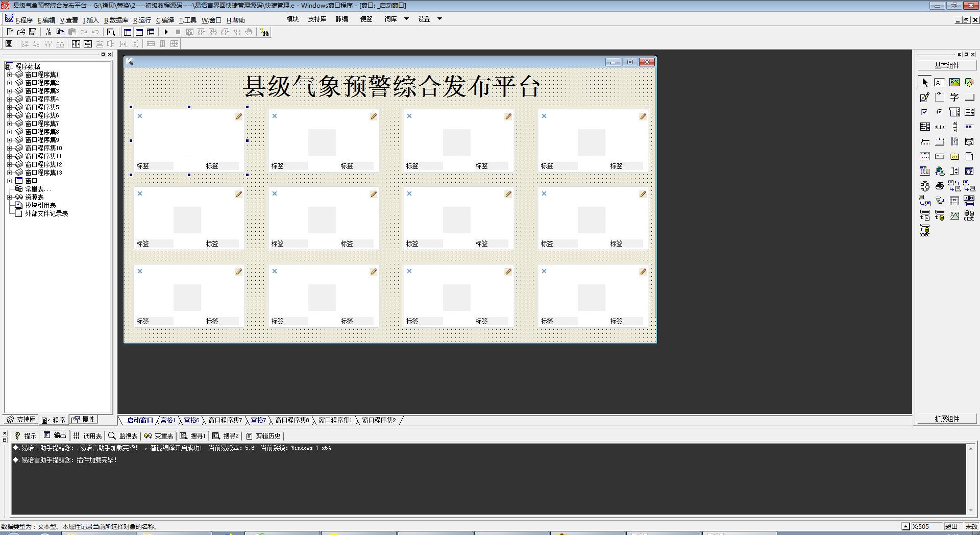Select the timer stopwatch component
980x535 pixels.
[924, 186]
